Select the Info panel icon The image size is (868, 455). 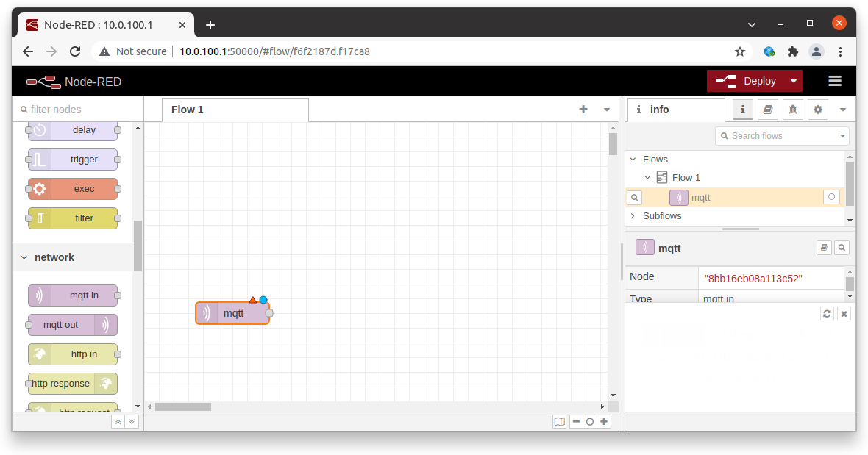pos(742,109)
